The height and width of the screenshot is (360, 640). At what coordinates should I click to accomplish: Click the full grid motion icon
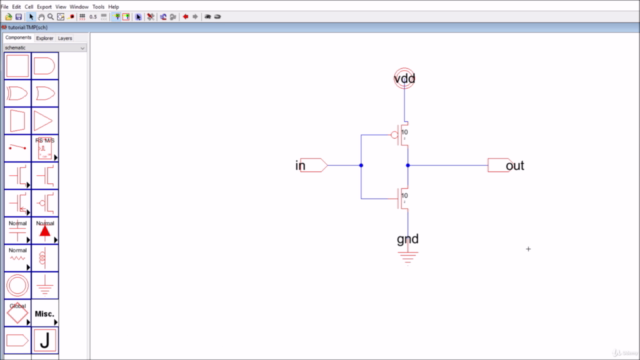coord(82,17)
